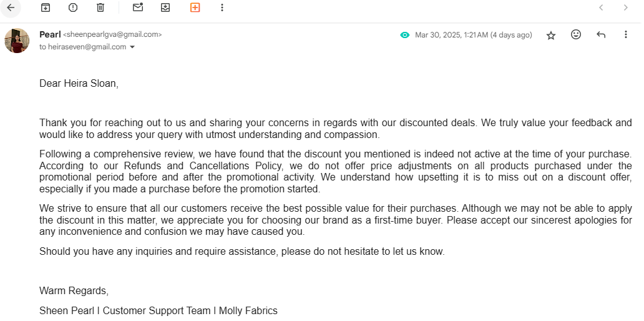Screen dimensions: 644x321
Task: Click the orange plus extension icon
Action: click(x=195, y=7)
